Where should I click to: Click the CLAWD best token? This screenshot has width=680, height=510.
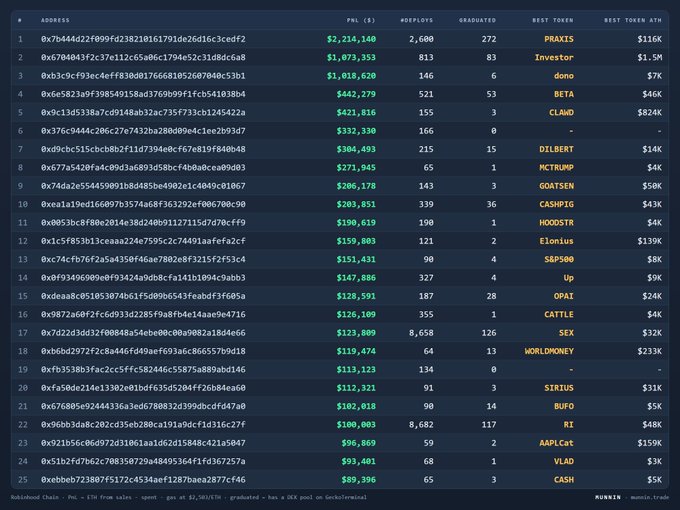[x=561, y=112]
